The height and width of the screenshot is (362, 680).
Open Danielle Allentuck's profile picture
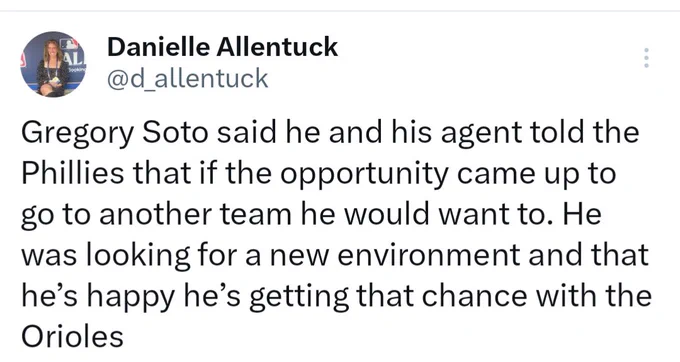click(x=53, y=64)
